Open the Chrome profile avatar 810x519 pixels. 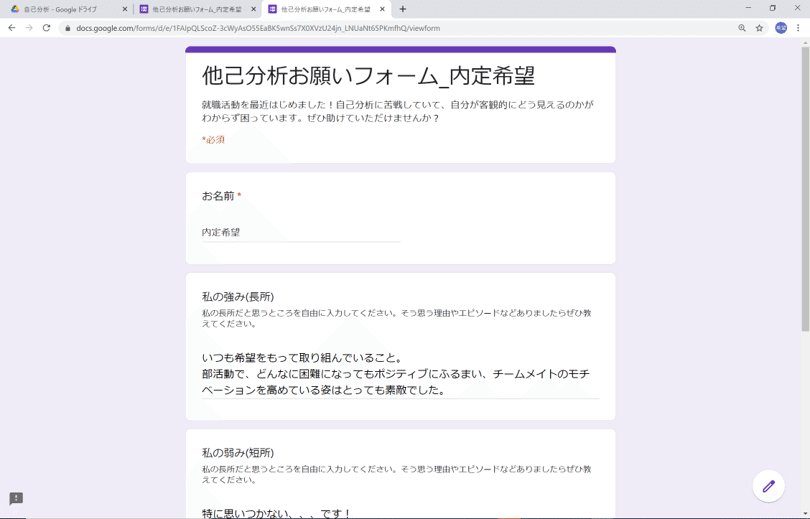coord(781,28)
